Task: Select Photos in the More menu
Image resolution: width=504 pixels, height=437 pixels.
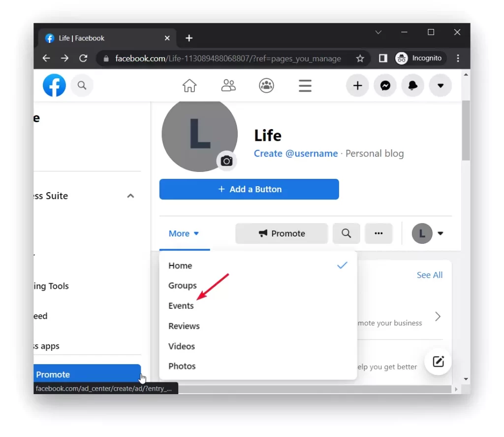Action: (258, 366)
